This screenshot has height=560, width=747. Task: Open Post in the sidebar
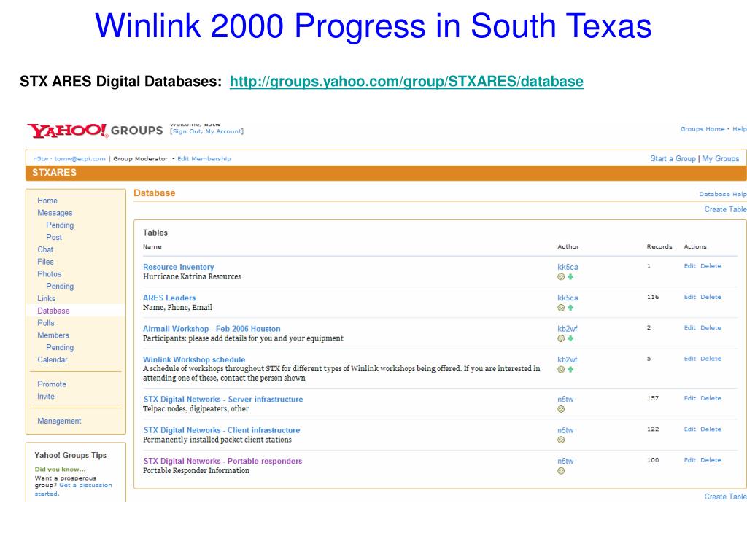point(54,237)
